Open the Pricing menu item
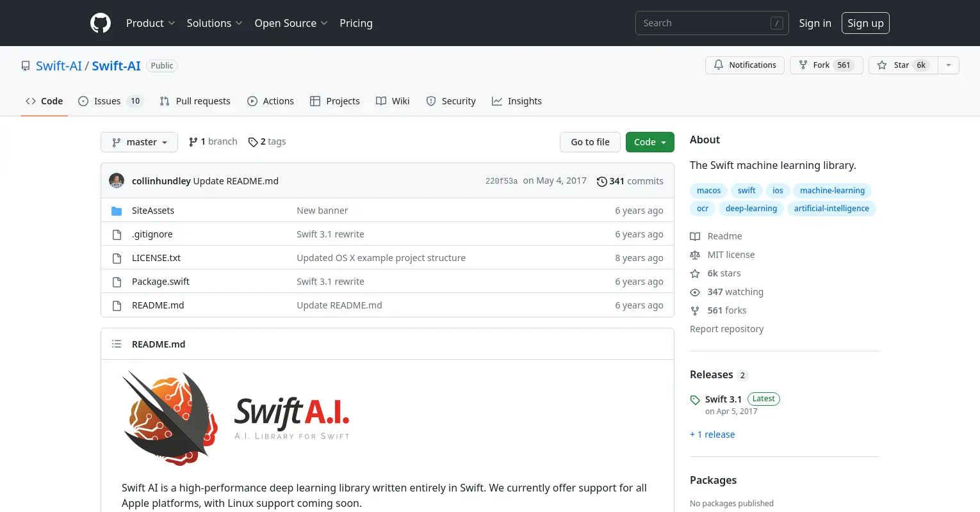 pos(356,23)
